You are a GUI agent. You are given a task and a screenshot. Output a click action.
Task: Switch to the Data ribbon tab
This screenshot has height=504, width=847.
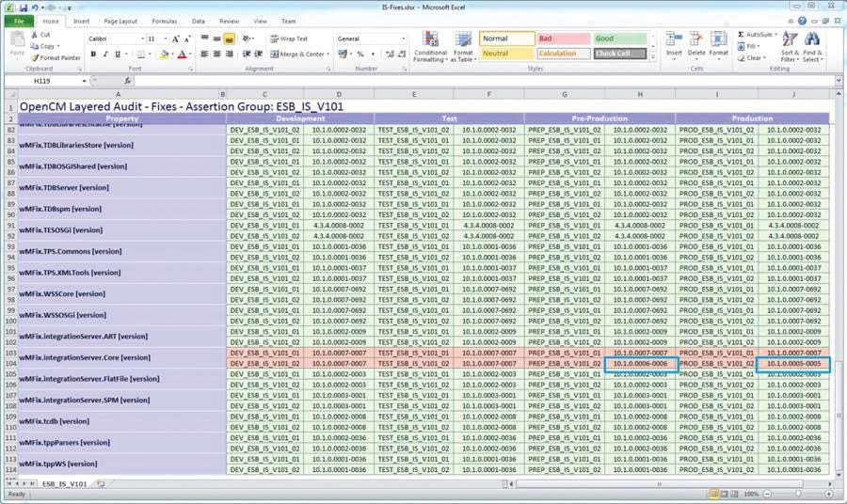tap(199, 21)
